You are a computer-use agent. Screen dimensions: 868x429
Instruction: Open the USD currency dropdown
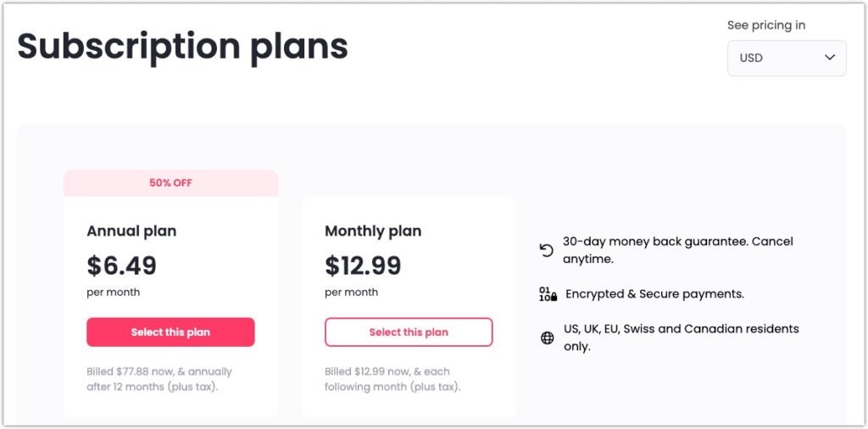pos(787,58)
